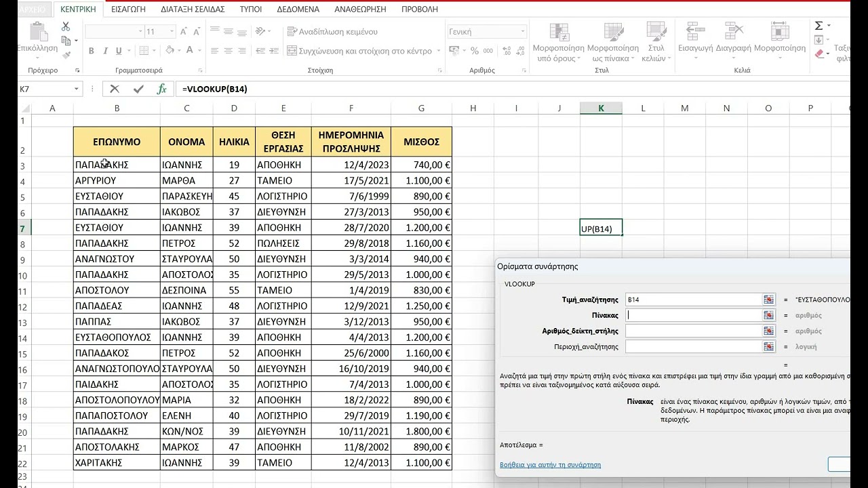Click range selector icon beside Περιοχή_αναζήτησης field
The height and width of the screenshot is (488, 868).
[x=768, y=346]
